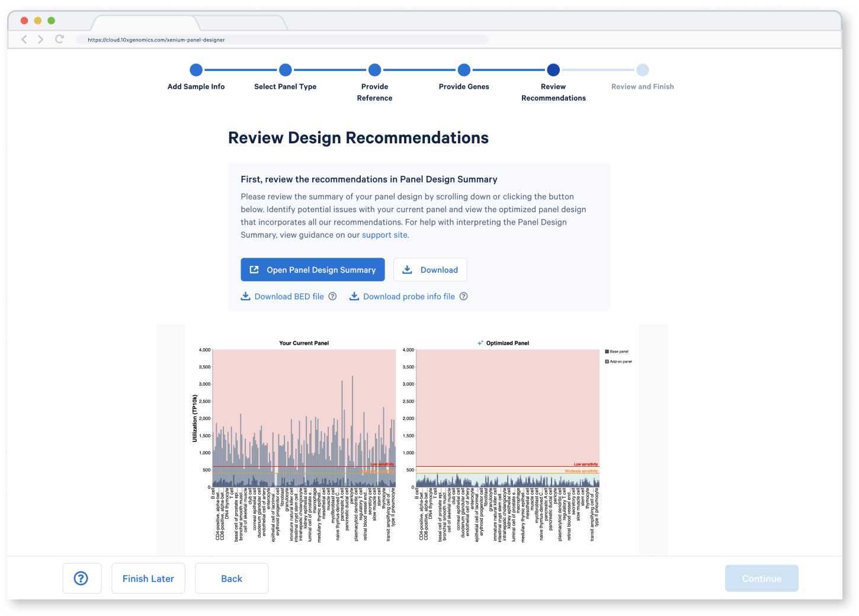Screen dimensions: 859x616
Task: Click the browser address bar URL
Action: [156, 40]
